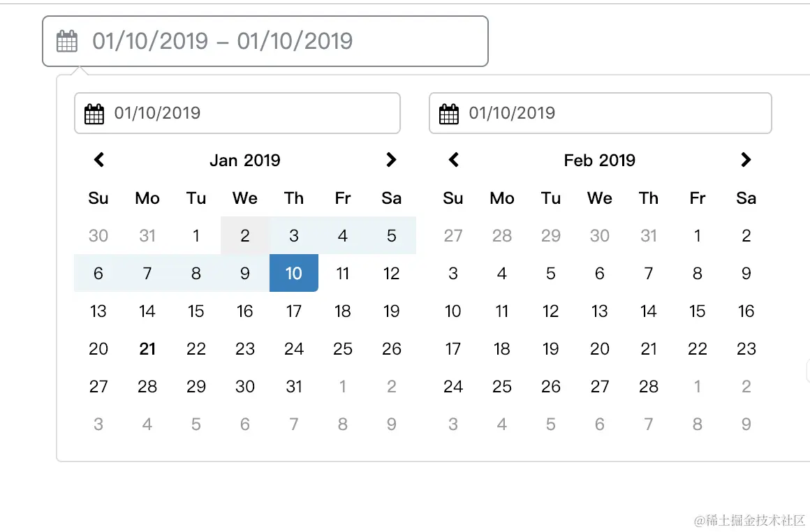Click calendar icon in right end date input

[x=449, y=114]
